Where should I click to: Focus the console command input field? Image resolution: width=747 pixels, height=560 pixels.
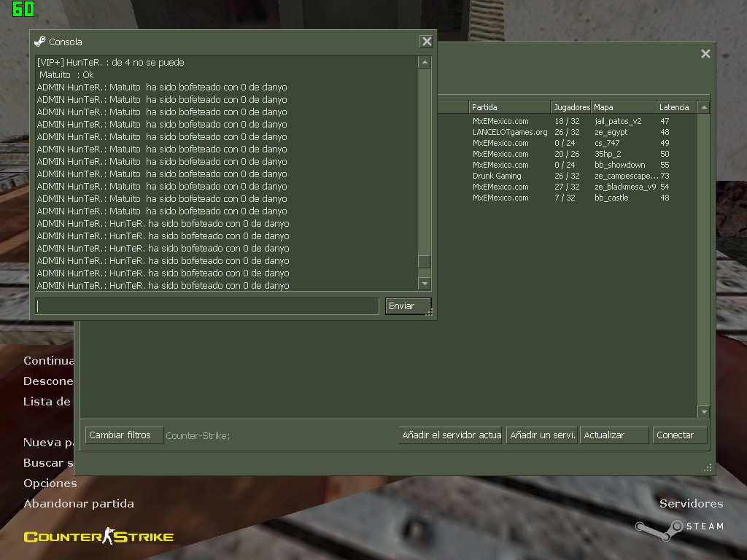click(x=207, y=306)
